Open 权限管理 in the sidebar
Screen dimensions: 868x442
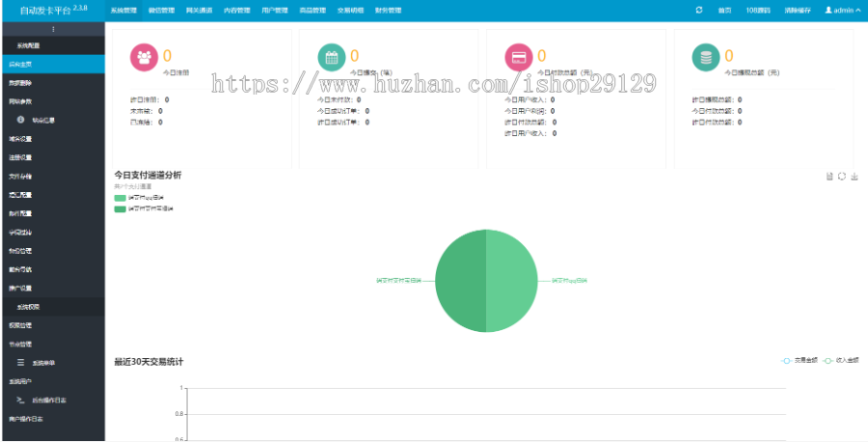[53, 325]
